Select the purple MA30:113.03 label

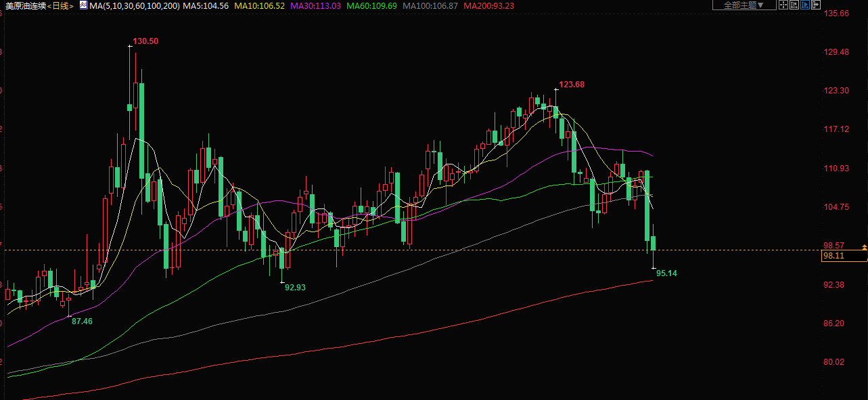(315, 5)
